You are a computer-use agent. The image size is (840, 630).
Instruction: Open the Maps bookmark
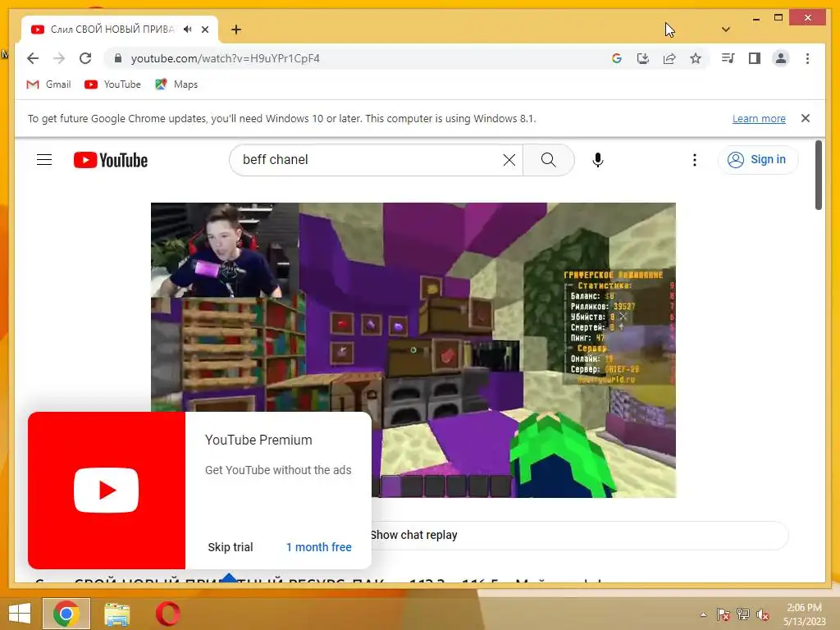pos(176,84)
